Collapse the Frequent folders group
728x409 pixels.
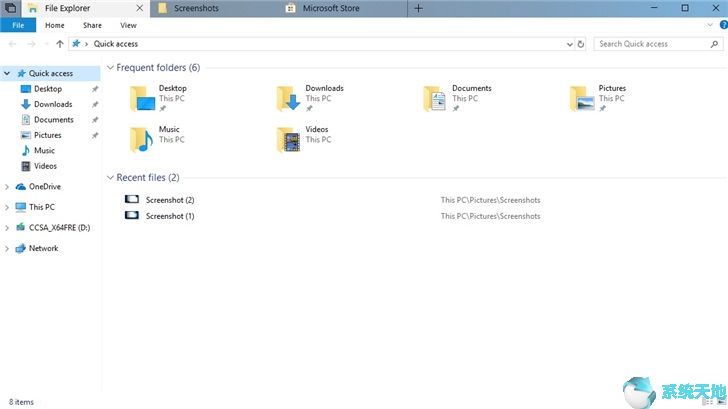click(x=110, y=68)
